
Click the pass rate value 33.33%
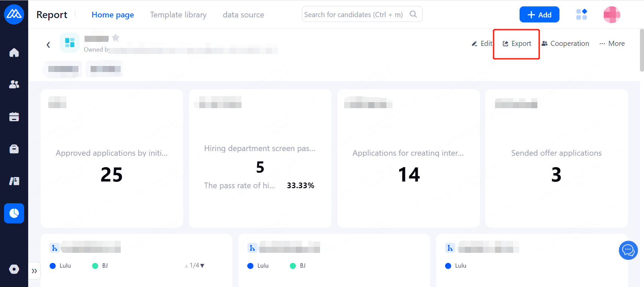pos(301,186)
